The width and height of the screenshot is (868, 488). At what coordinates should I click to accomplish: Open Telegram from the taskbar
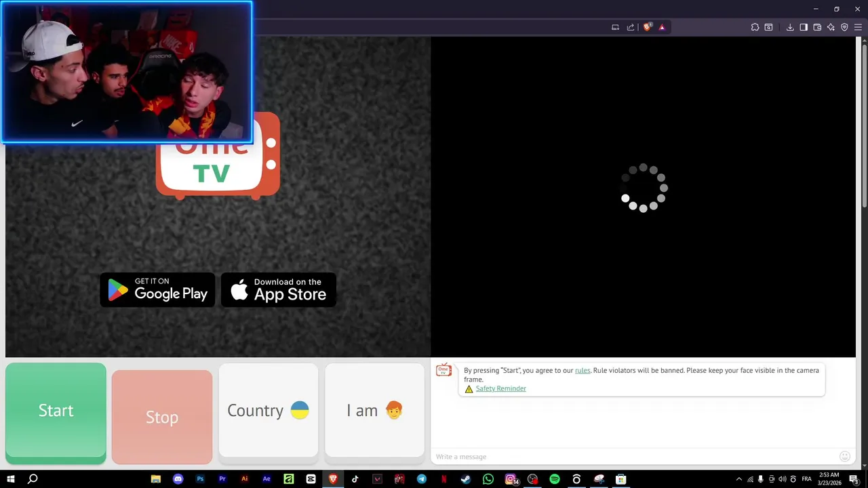[x=422, y=479]
